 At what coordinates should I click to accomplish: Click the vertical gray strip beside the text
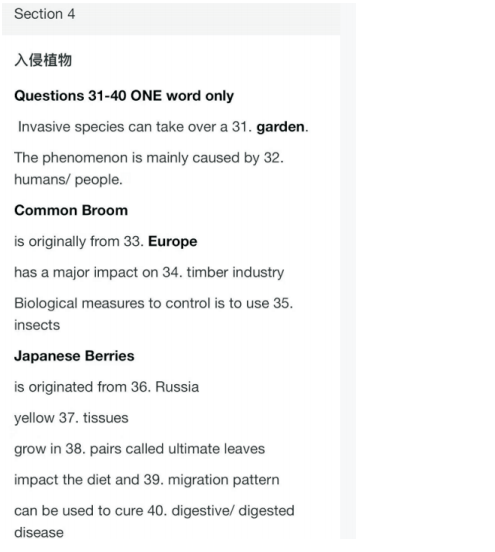point(348,271)
